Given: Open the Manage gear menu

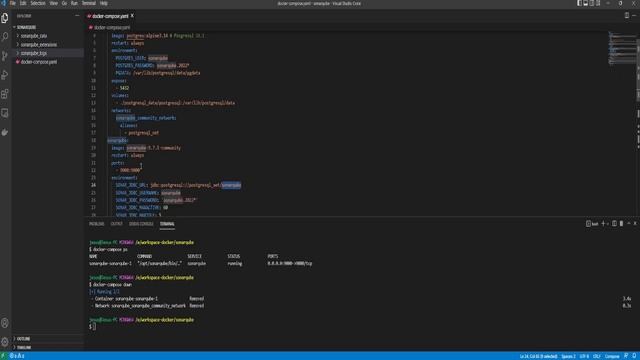Looking at the screenshot, I should pos(5,342).
